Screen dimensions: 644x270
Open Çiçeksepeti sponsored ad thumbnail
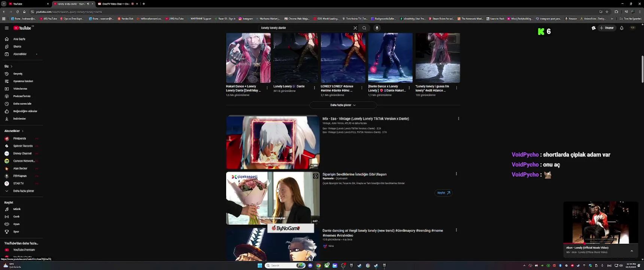pos(273,198)
